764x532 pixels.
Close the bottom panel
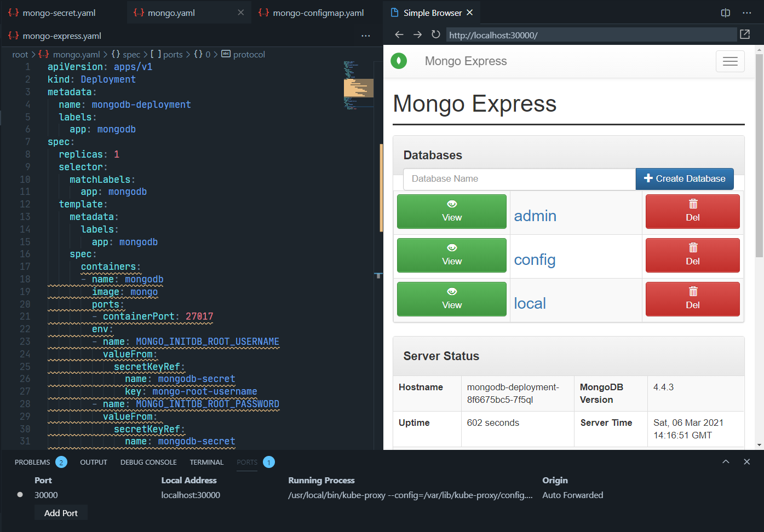tap(746, 462)
